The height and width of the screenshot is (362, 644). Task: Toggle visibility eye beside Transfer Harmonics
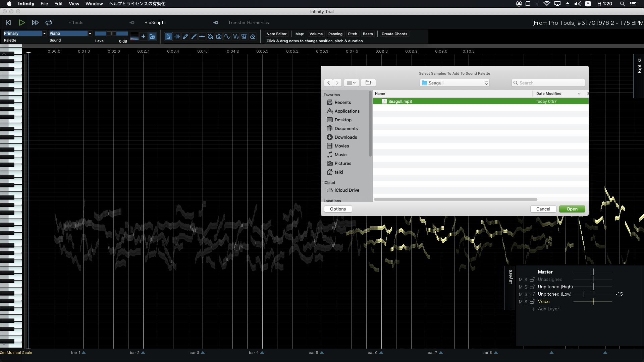click(x=216, y=23)
